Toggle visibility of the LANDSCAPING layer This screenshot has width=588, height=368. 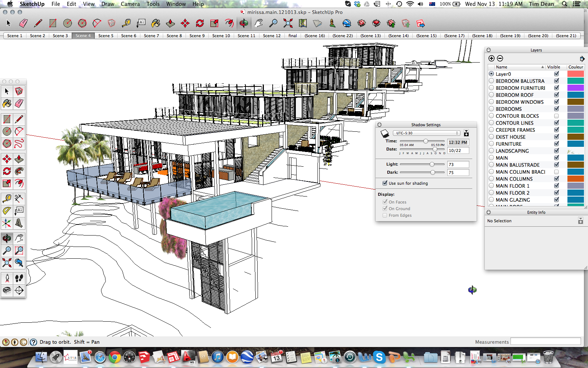coord(556,151)
